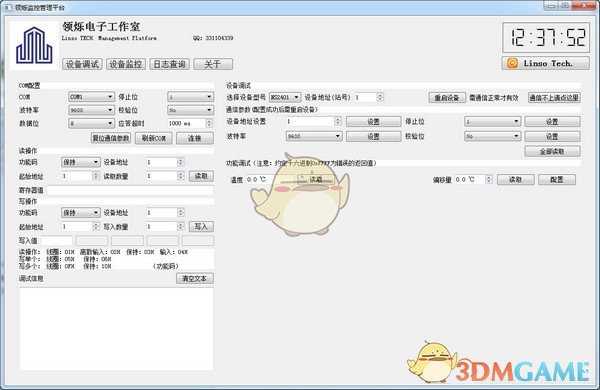Minimize the 领烁监控管理平台 window
The width and height of the screenshot is (600, 390).
click(551, 6)
